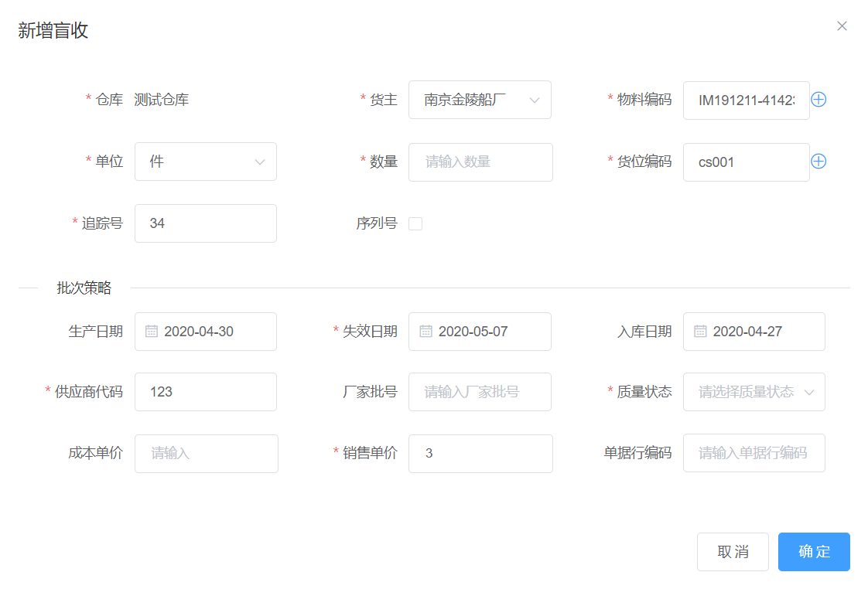Click the 失效日期 field 2020-05-07
Viewport: 868px width, 589px height.
(x=480, y=332)
